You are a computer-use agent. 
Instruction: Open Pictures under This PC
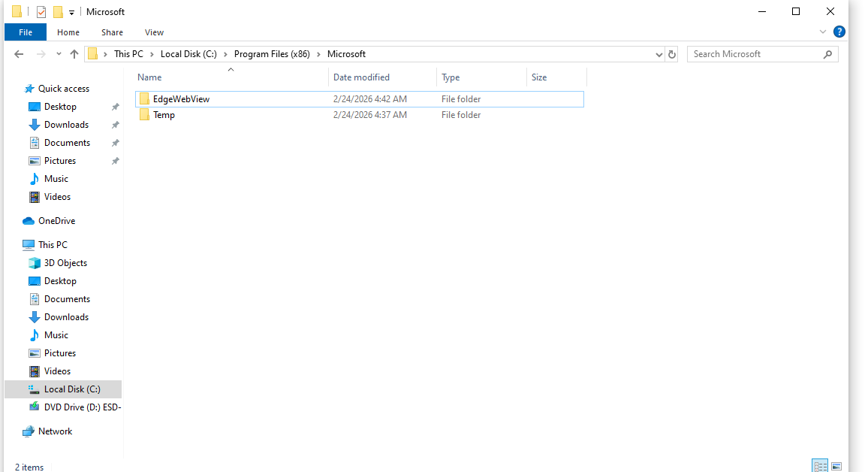click(x=60, y=353)
